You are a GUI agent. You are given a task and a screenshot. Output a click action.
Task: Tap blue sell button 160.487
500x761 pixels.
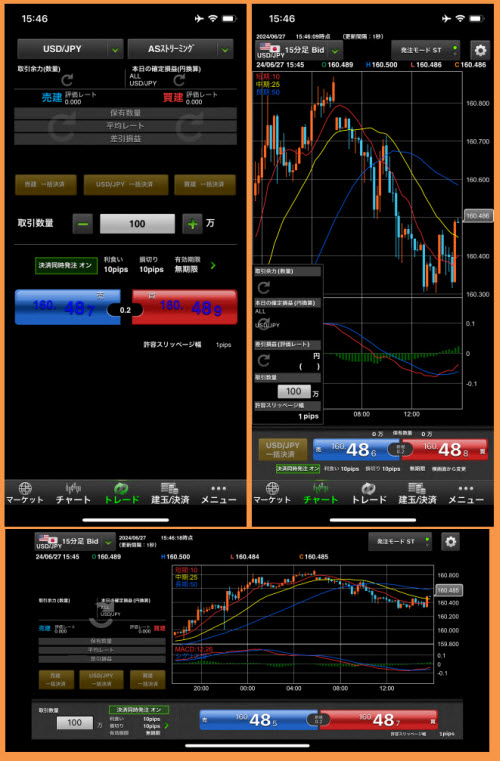[x=67, y=307]
